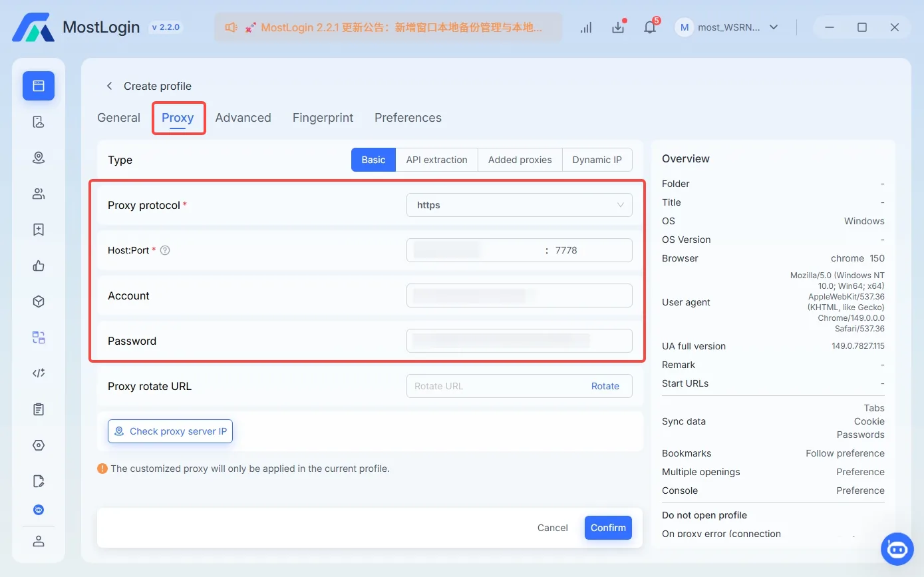Open the clipboard icon in sidebar
924x577 pixels.
click(39, 409)
